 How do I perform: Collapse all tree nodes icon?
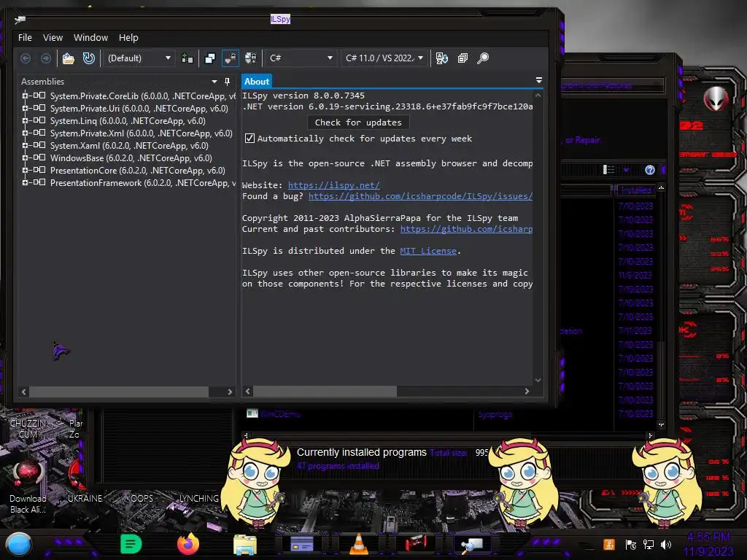point(462,58)
